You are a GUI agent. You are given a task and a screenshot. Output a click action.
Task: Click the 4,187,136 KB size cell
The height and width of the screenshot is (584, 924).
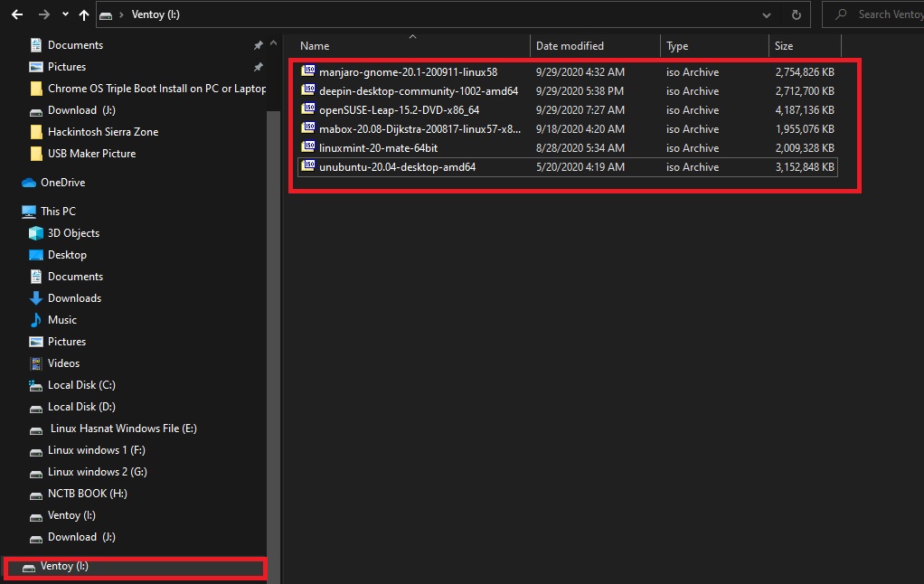click(x=805, y=109)
